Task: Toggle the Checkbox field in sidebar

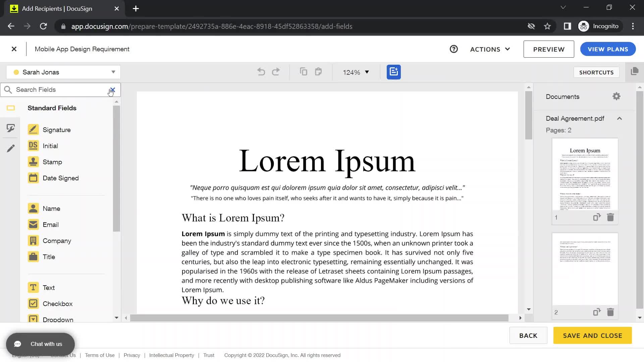Action: [x=57, y=304]
